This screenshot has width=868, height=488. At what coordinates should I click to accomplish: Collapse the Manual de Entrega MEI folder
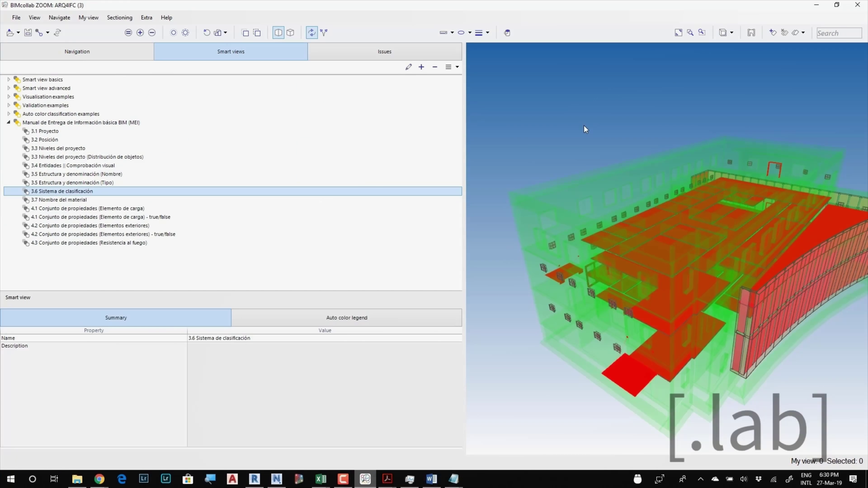point(9,123)
